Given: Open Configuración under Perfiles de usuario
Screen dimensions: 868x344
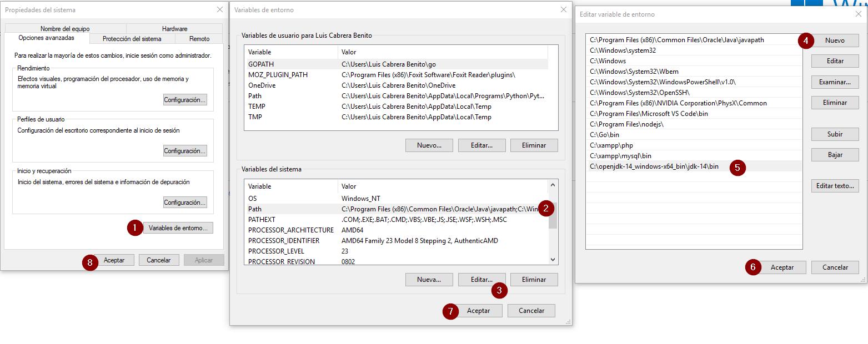Looking at the screenshot, I should (185, 151).
